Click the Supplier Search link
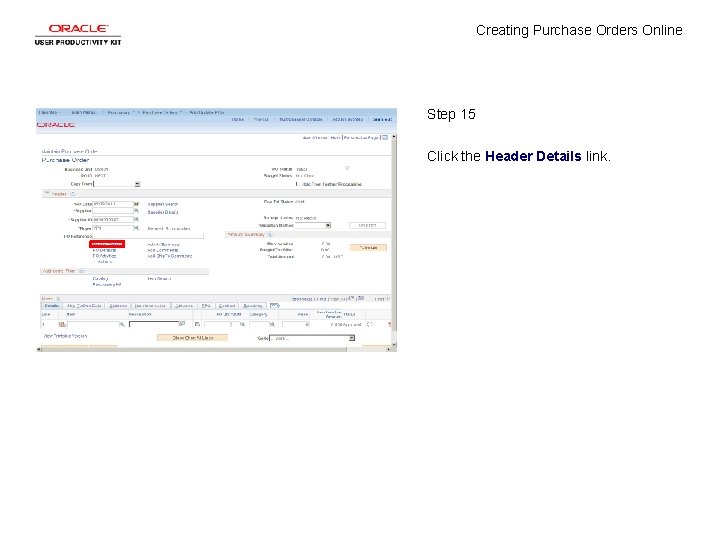Screen dimensions: 720x540 pyautogui.click(x=163, y=204)
